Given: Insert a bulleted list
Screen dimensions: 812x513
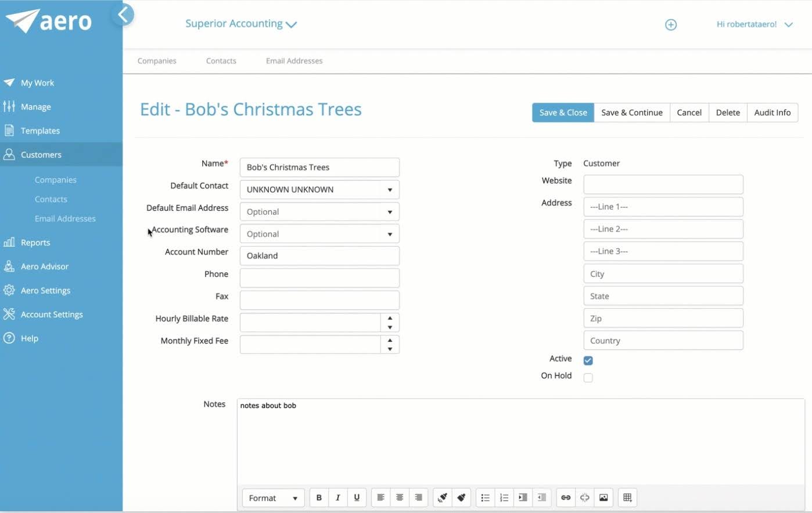Looking at the screenshot, I should pyautogui.click(x=486, y=497).
